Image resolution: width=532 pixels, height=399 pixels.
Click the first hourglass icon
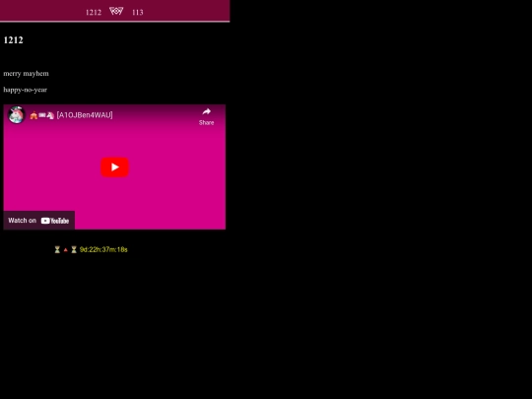tap(57, 249)
